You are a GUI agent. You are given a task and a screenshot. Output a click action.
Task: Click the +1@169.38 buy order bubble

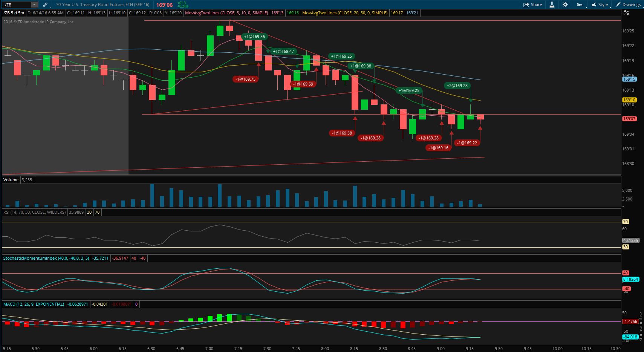[361, 66]
